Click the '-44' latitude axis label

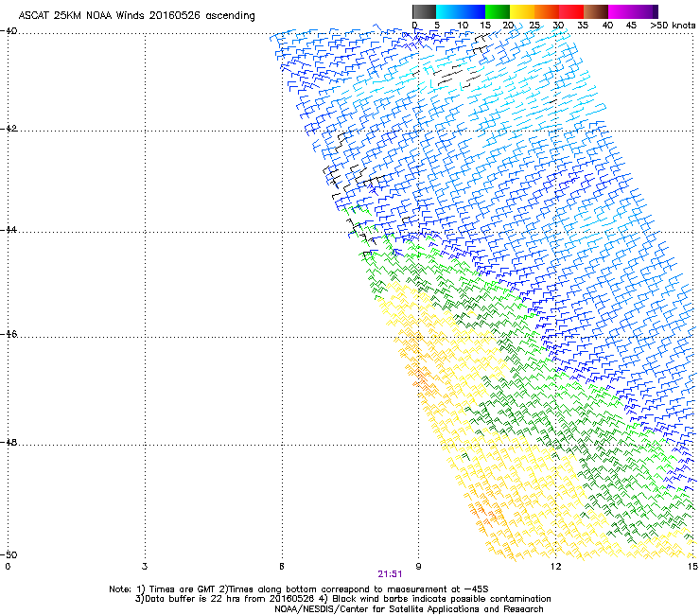click(x=9, y=230)
